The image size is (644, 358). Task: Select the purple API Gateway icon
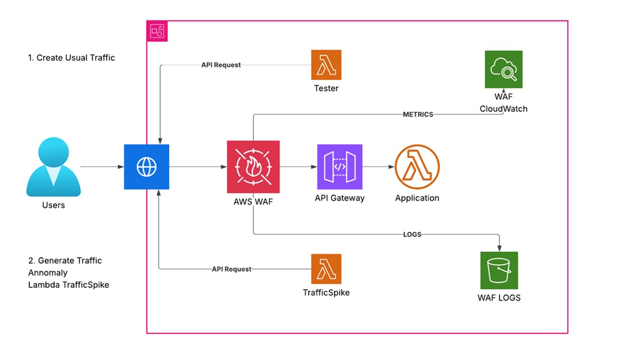click(x=340, y=166)
